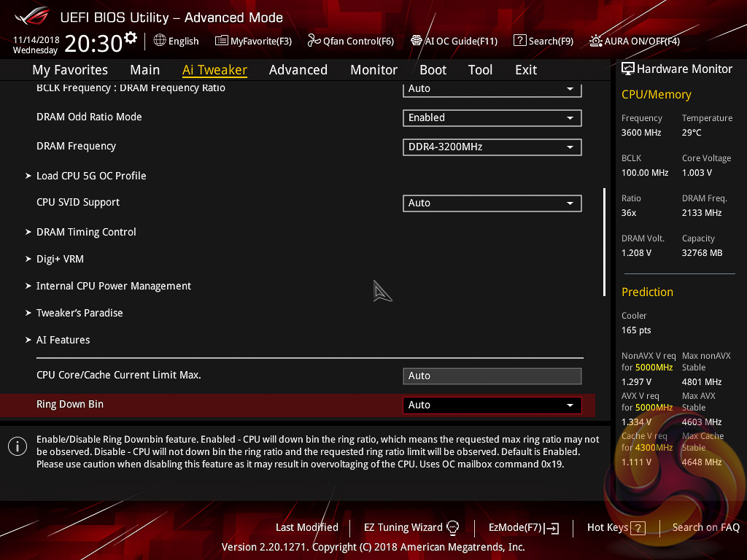Viewport: 747px width, 560px height.
Task: Click Core Voltage value 1.003 V
Action: point(697,173)
